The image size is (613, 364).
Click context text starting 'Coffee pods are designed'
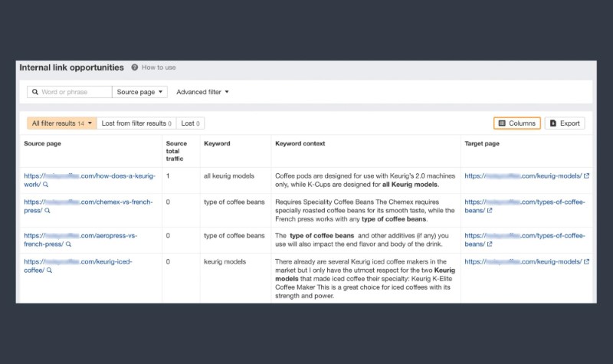click(366, 180)
